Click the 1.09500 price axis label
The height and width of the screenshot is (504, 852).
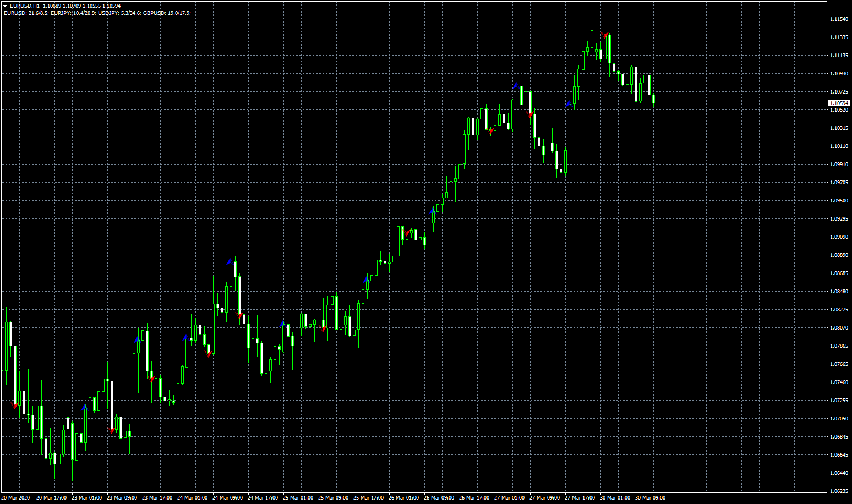[x=839, y=201]
